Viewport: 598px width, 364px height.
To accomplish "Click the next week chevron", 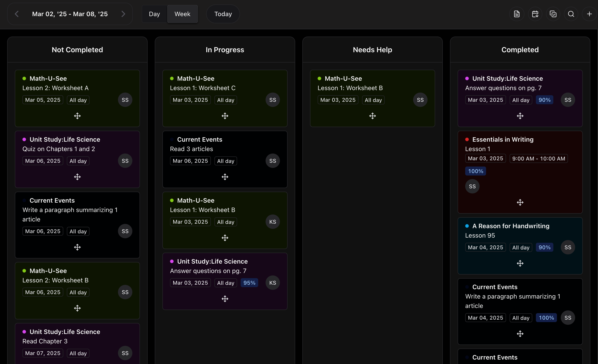I will click(x=123, y=14).
